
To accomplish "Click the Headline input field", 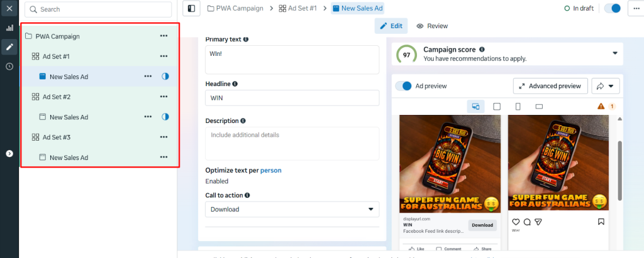I will 292,98.
